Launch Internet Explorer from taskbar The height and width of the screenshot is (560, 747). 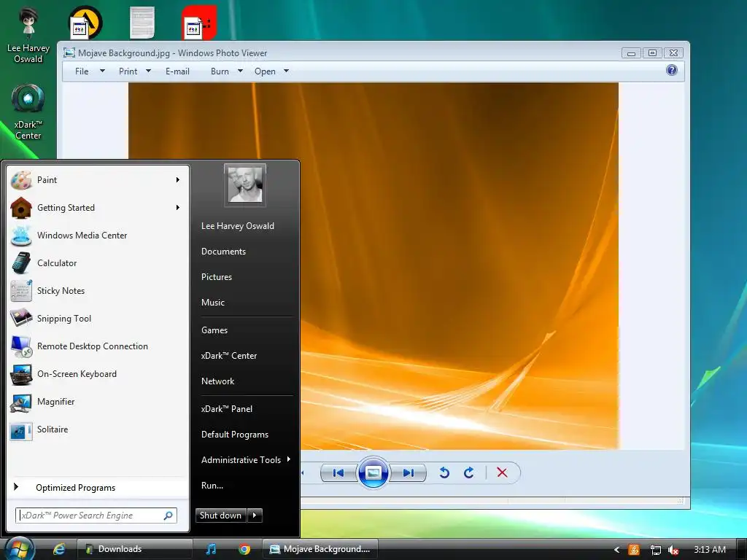pos(59,549)
